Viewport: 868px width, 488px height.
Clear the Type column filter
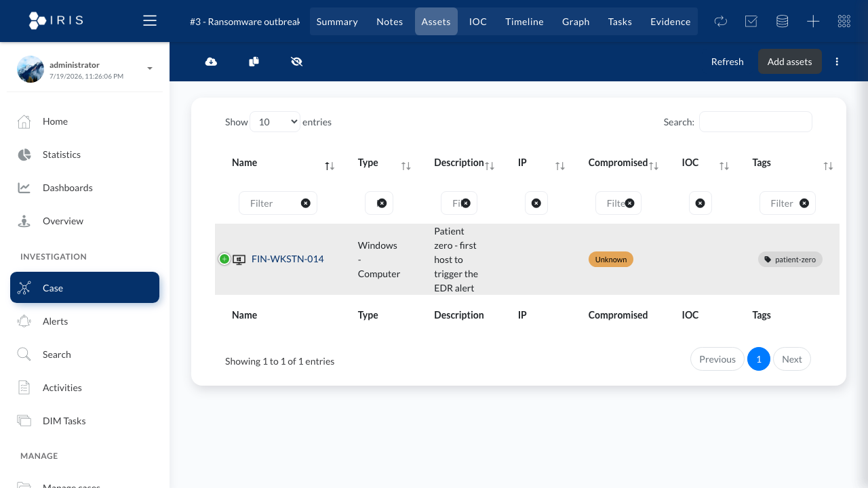(x=382, y=203)
